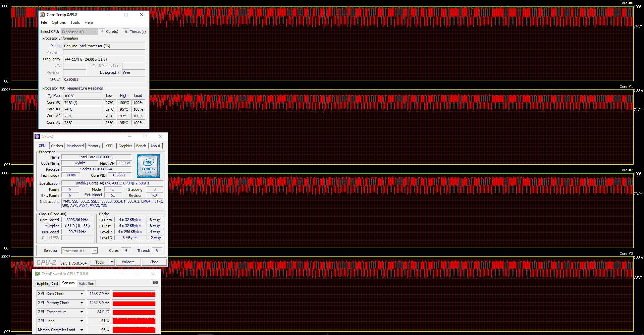Image resolution: width=644 pixels, height=335 pixels.
Task: Click the Max TDP 45.0 W value
Action: point(124,163)
